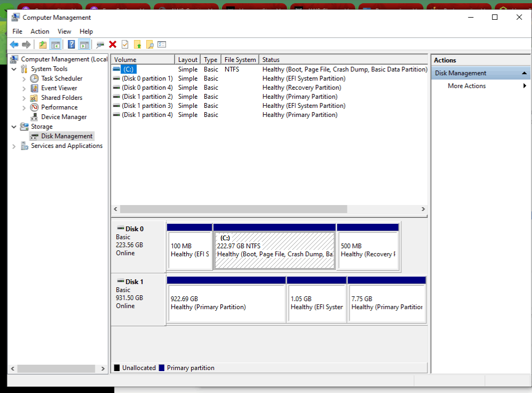Click the Up one level folder icon

(43, 44)
